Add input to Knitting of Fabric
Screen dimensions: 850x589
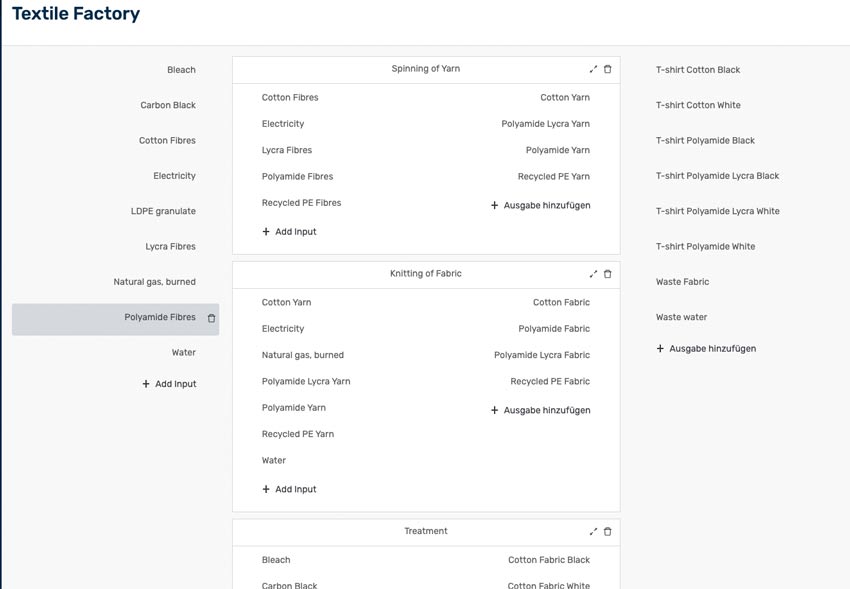point(289,490)
